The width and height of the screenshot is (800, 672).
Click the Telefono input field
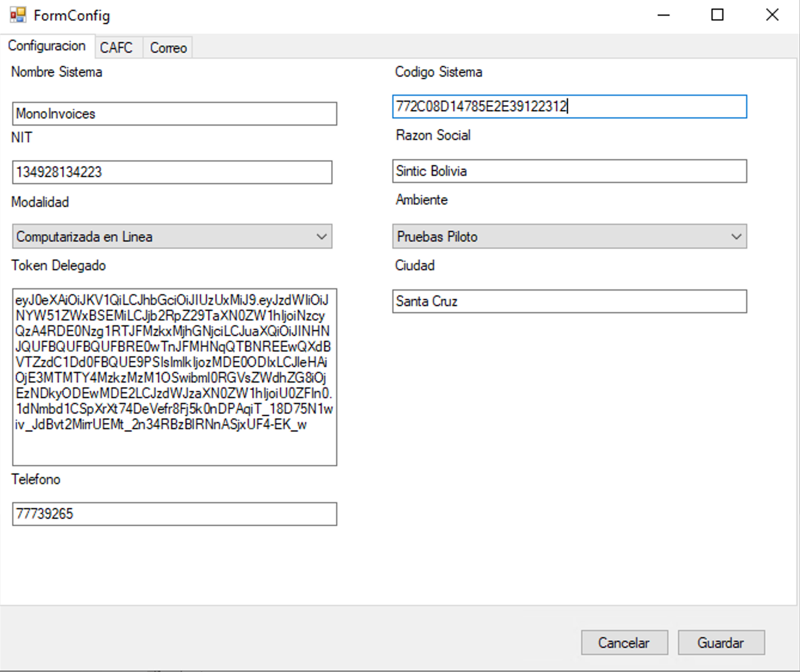pyautogui.click(x=174, y=514)
